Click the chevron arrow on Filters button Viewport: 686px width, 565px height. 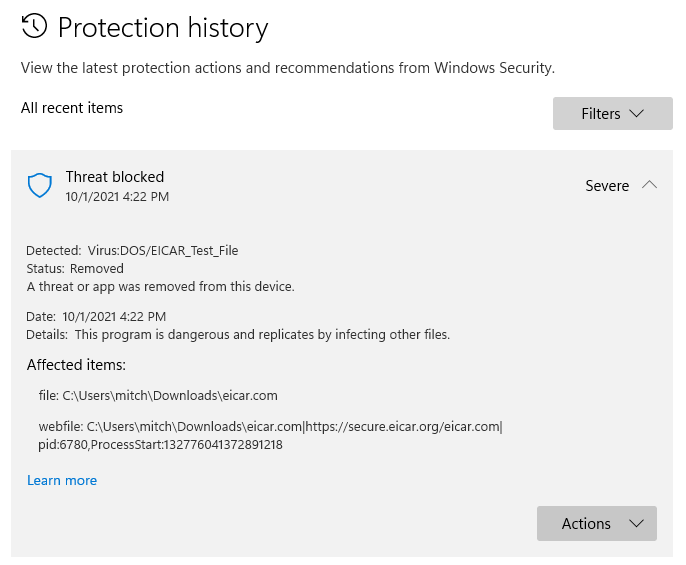pos(637,114)
